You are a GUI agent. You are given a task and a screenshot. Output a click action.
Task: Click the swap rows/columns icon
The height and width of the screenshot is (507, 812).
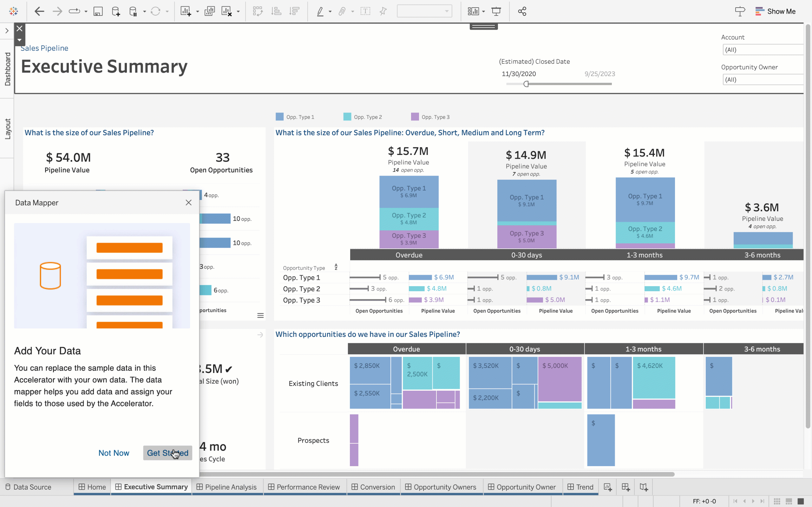click(257, 11)
